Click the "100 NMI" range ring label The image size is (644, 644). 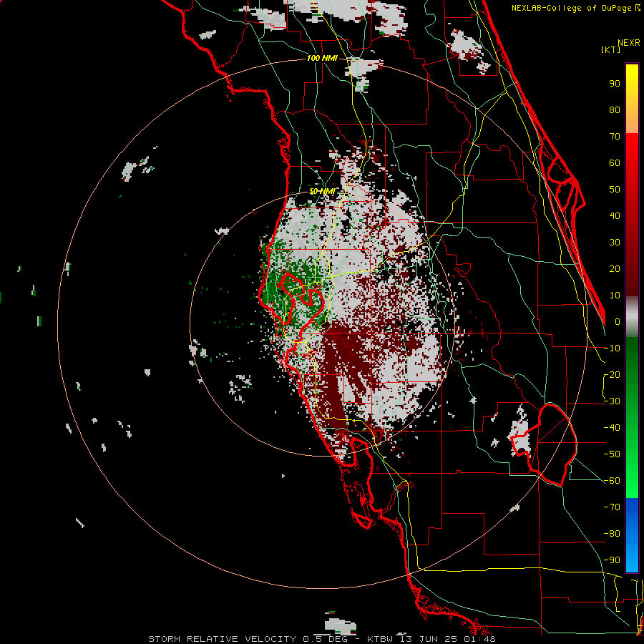[322, 58]
